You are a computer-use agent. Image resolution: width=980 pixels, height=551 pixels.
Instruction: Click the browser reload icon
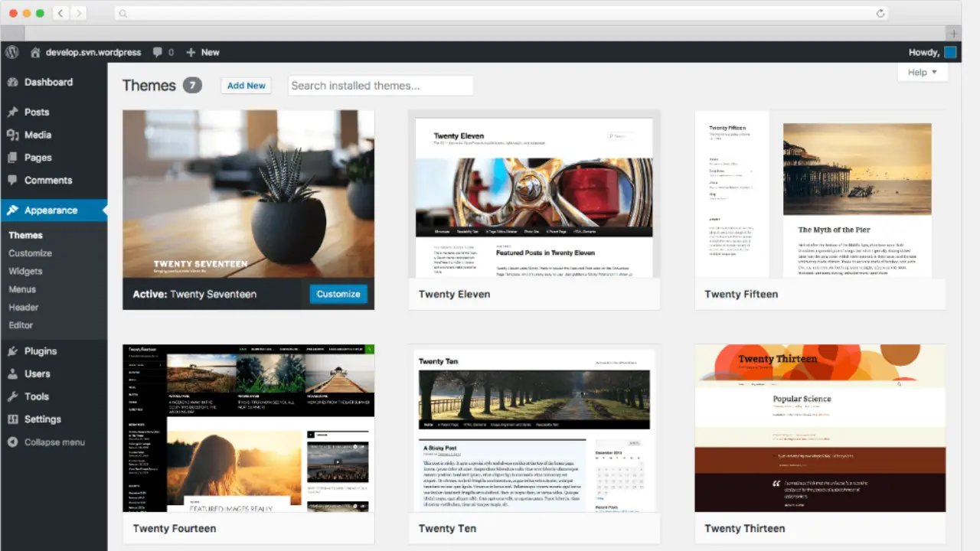(880, 13)
